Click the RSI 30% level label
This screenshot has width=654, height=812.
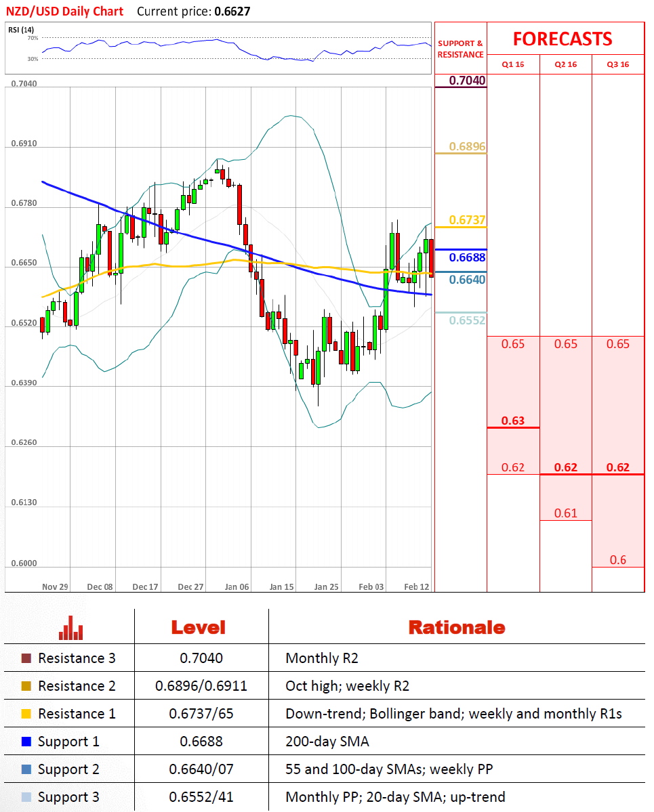pyautogui.click(x=33, y=59)
